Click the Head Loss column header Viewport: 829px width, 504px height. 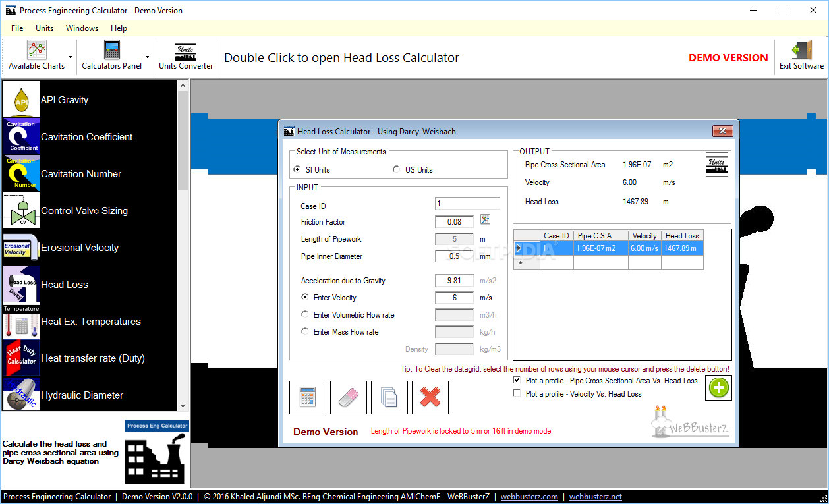682,235
